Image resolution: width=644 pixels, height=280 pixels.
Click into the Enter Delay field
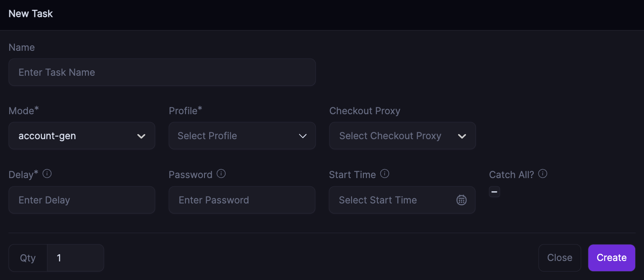pyautogui.click(x=82, y=200)
